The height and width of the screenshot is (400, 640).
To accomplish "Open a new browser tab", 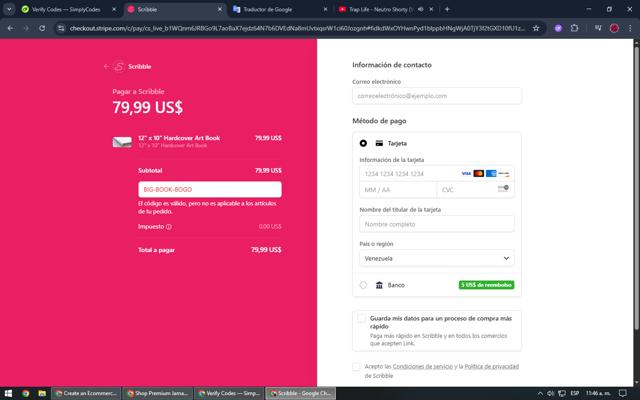I will point(447,9).
